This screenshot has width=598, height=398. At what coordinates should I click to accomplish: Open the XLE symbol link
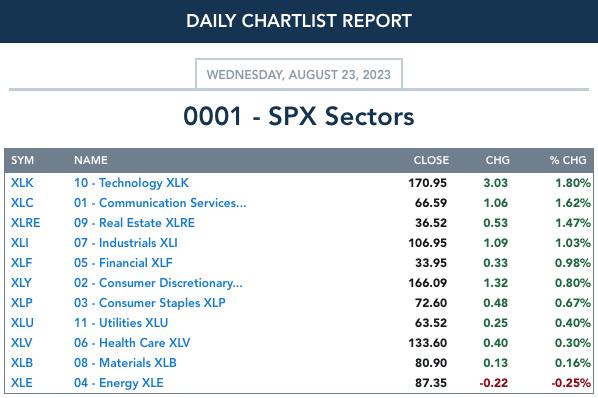(22, 383)
